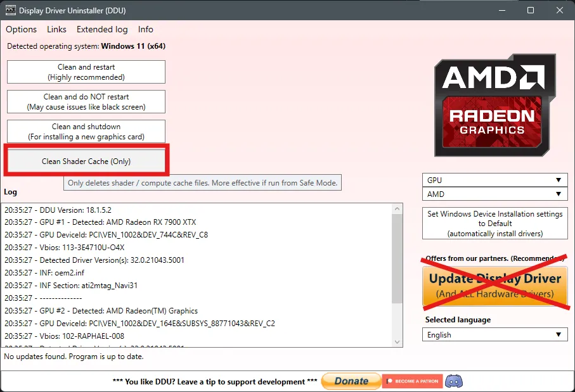The height and width of the screenshot is (392, 575).
Task: Minimize the DDU window
Action: 502,10
